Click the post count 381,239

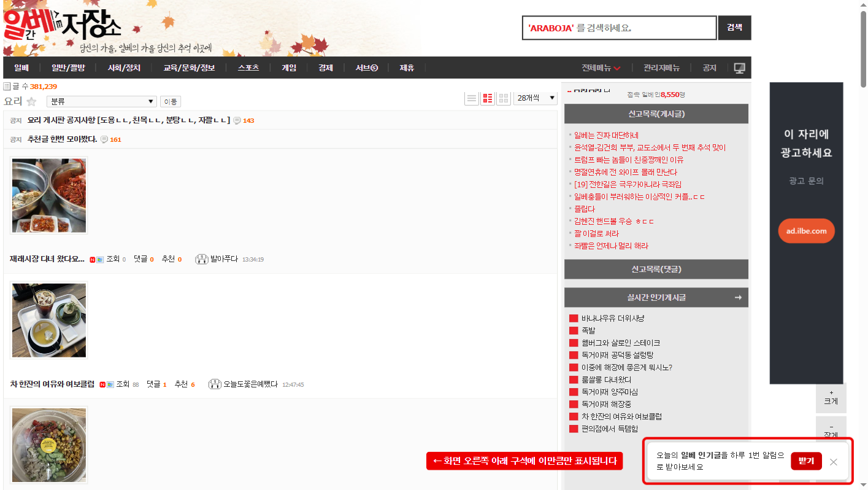pyautogui.click(x=44, y=87)
